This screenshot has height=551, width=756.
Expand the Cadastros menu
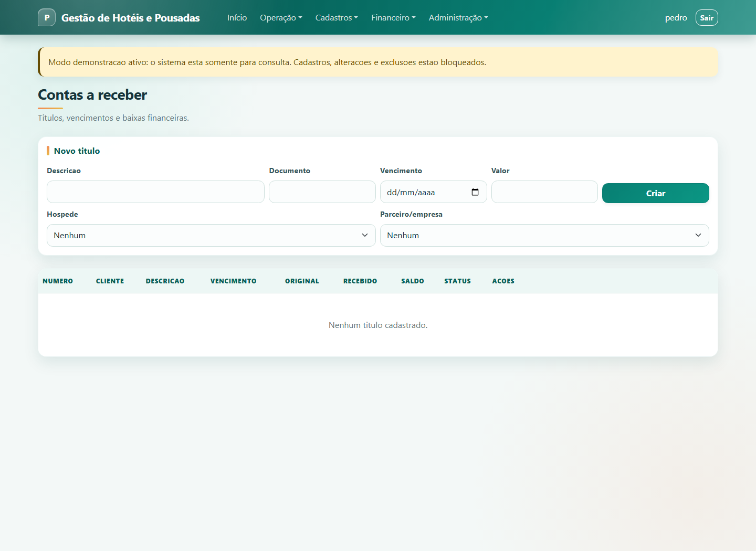point(337,17)
